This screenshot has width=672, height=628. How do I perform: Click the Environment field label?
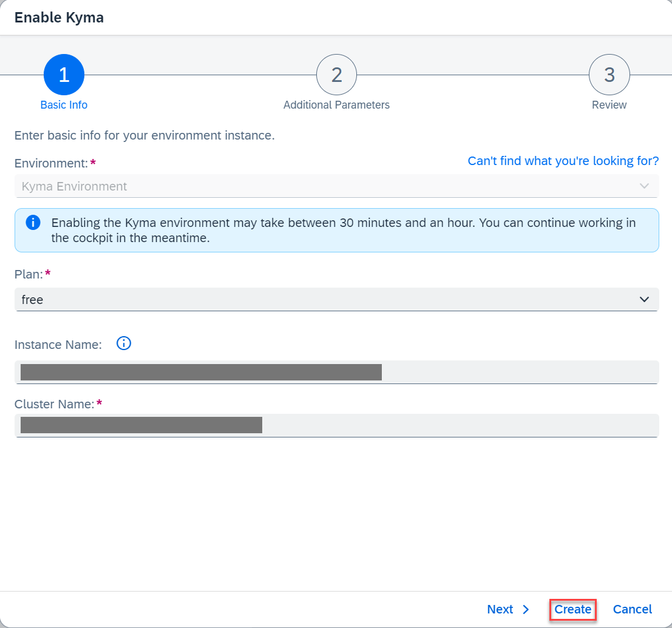point(51,163)
